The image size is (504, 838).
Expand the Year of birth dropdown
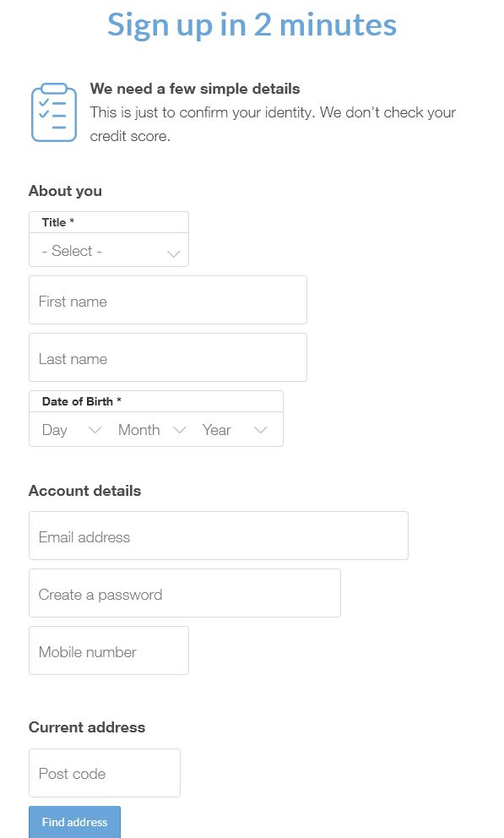click(235, 430)
